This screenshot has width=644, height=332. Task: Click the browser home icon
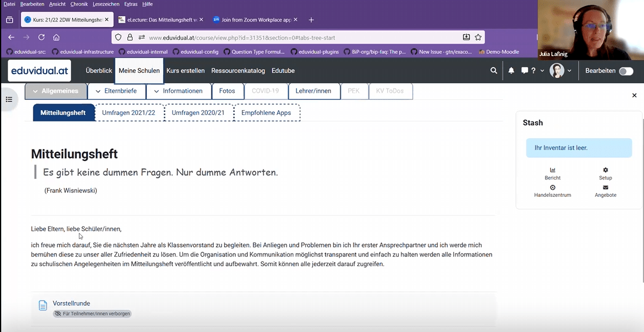[56, 37]
